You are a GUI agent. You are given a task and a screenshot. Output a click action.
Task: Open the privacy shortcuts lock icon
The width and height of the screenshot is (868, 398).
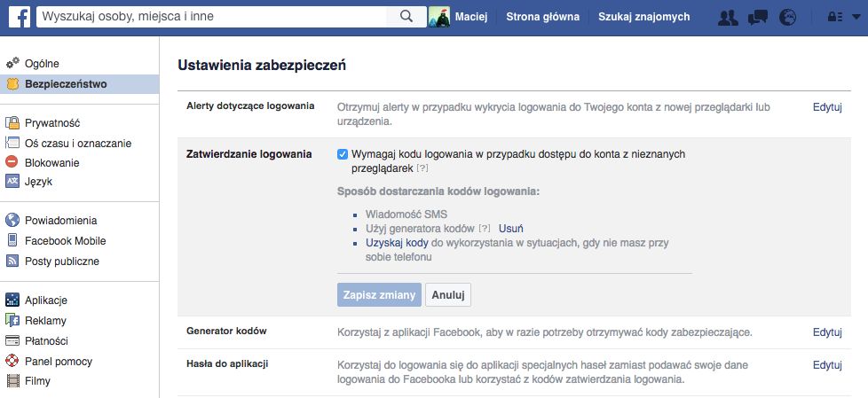(834, 17)
